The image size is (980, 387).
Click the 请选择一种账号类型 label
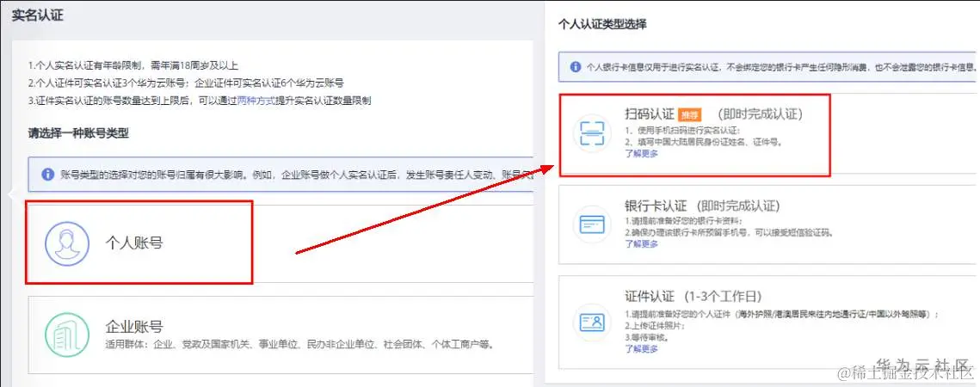tap(78, 133)
